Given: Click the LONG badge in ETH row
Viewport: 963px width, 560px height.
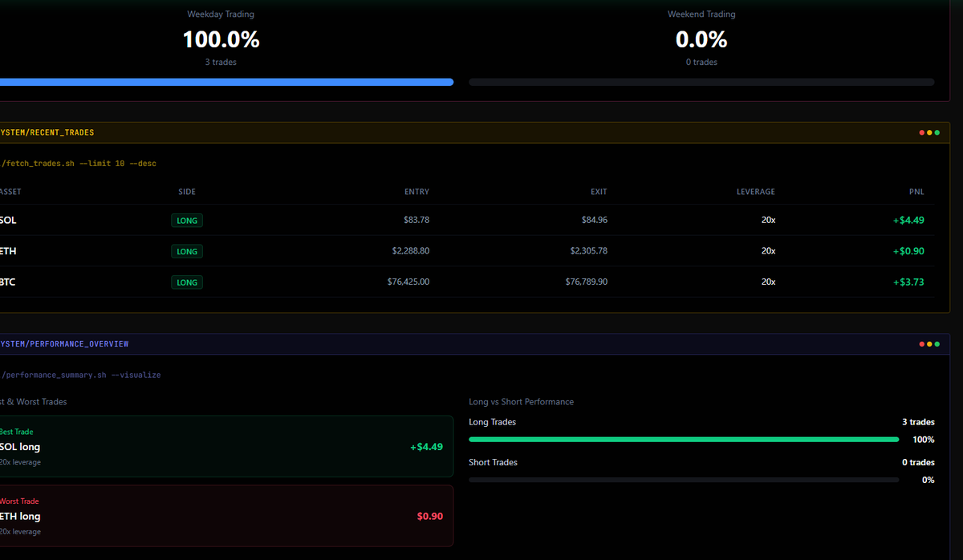Looking at the screenshot, I should coord(187,251).
